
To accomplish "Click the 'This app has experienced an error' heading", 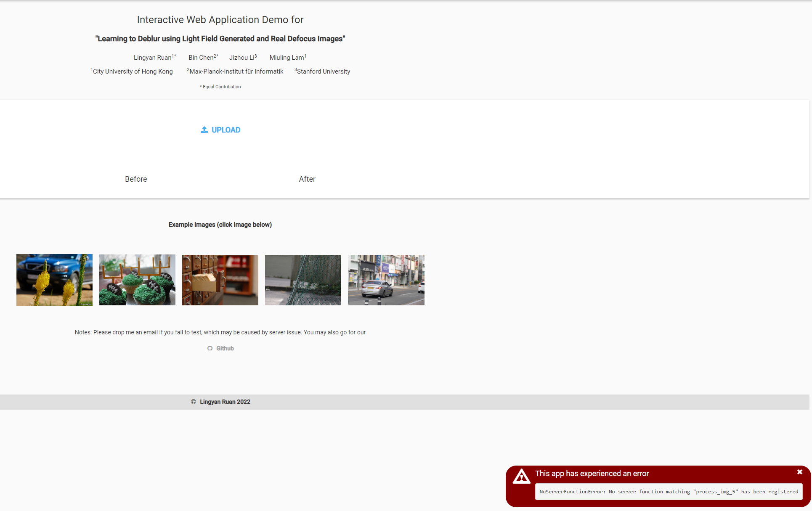I will point(592,474).
